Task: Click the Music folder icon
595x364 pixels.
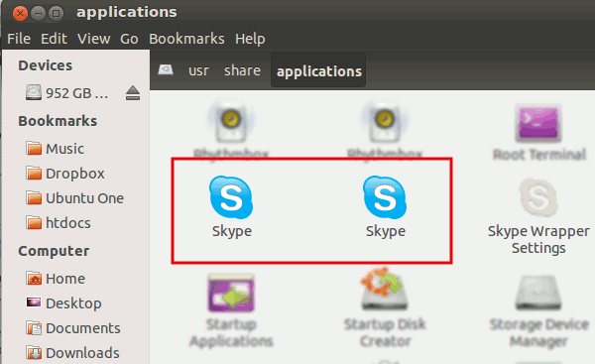Action: (x=34, y=148)
